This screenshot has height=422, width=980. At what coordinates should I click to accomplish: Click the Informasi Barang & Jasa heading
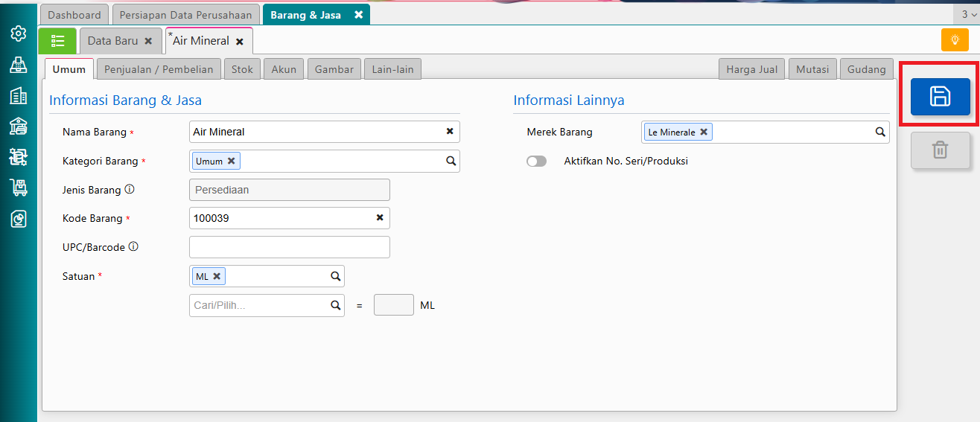tap(125, 100)
